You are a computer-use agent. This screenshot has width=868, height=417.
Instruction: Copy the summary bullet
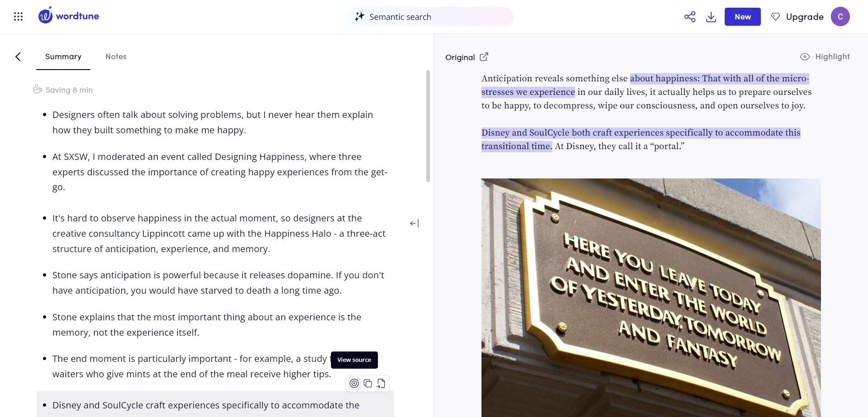(368, 384)
